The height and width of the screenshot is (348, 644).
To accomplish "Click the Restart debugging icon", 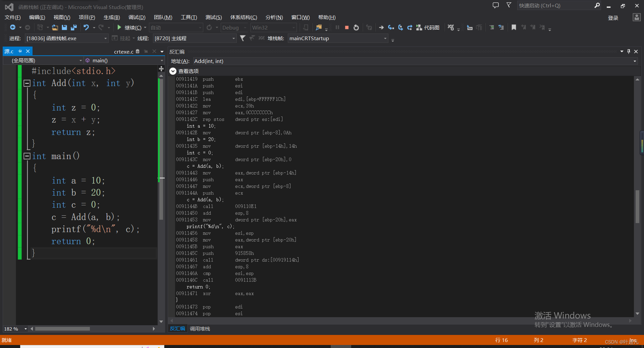I will pyautogui.click(x=356, y=27).
